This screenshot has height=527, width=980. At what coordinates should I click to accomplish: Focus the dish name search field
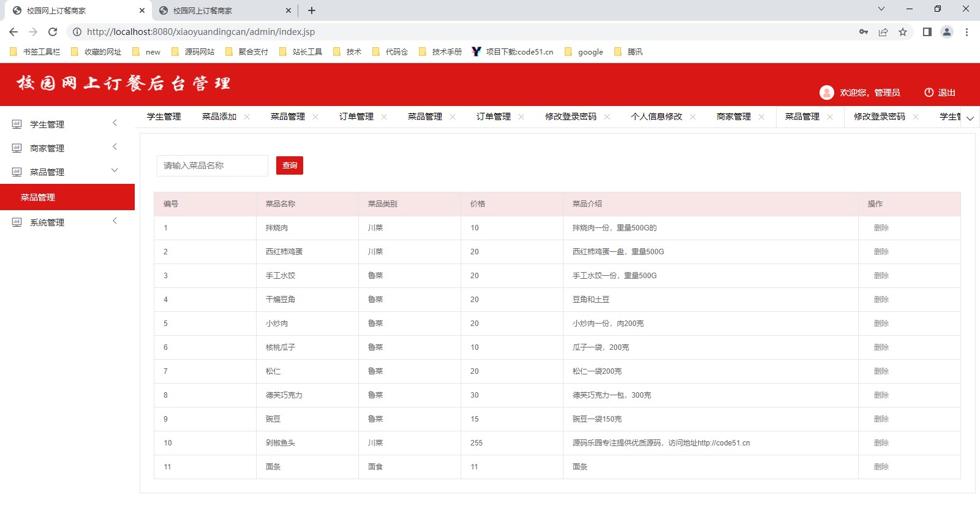pyautogui.click(x=212, y=165)
